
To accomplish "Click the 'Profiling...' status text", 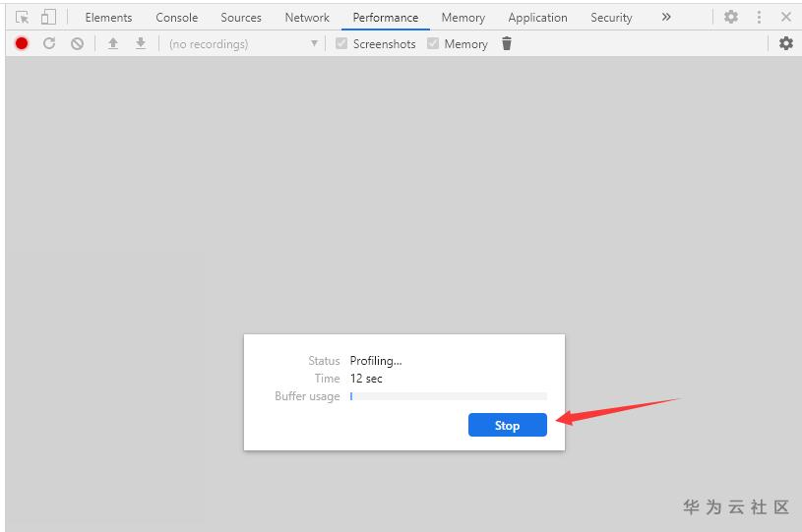I will (x=376, y=361).
